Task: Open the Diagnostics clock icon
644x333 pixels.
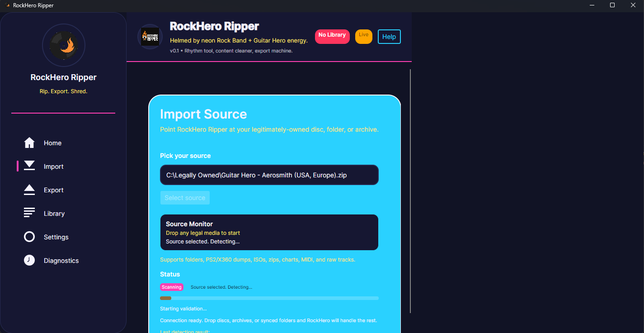Action: [29, 260]
